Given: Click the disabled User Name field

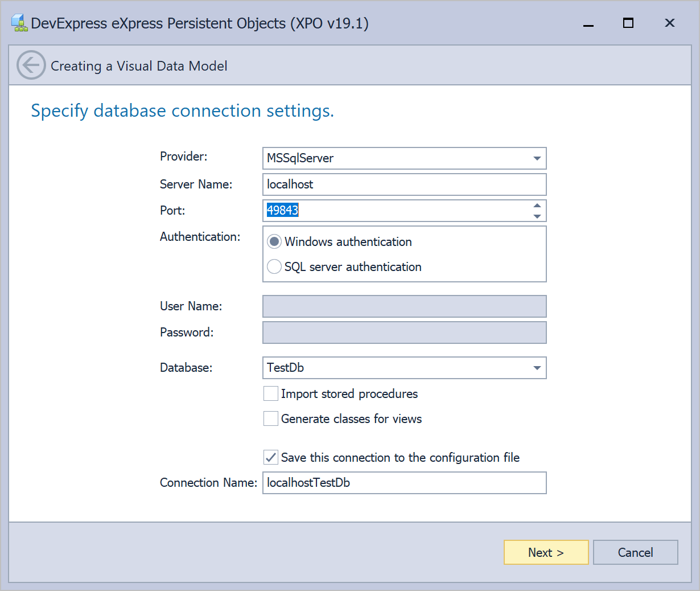Looking at the screenshot, I should point(404,306).
